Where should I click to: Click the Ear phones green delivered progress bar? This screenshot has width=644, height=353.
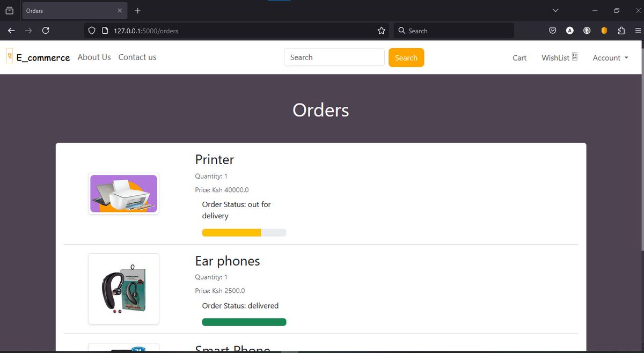(244, 322)
